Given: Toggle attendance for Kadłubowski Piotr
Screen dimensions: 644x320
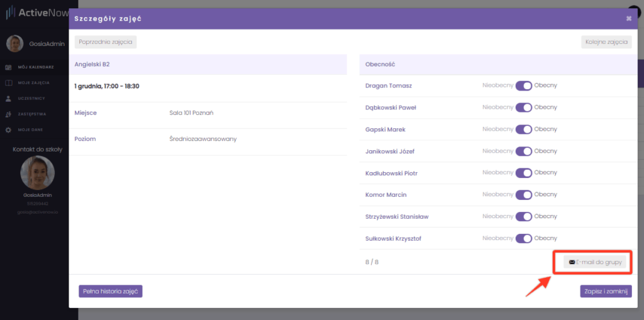Looking at the screenshot, I should (x=524, y=173).
